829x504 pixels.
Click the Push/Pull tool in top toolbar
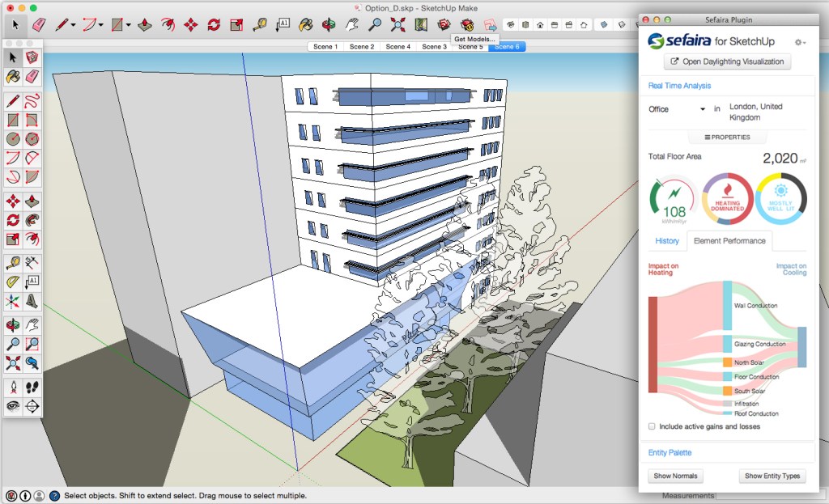click(145, 25)
